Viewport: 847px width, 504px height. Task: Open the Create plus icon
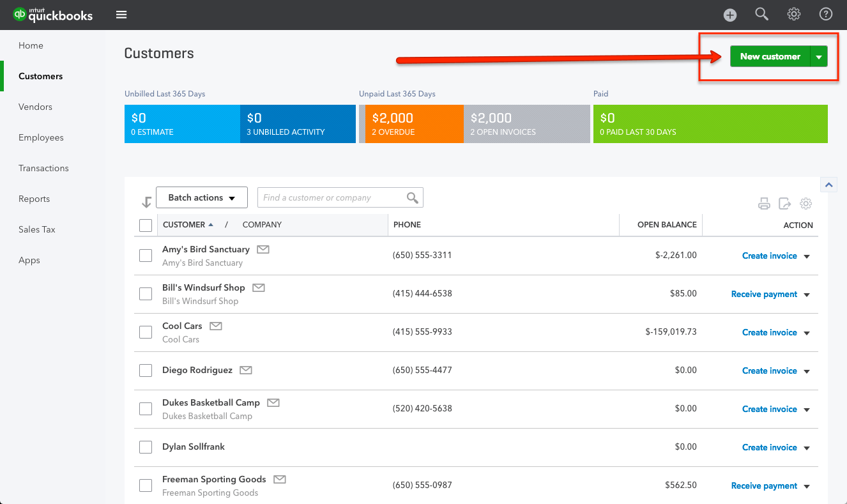pyautogui.click(x=730, y=15)
